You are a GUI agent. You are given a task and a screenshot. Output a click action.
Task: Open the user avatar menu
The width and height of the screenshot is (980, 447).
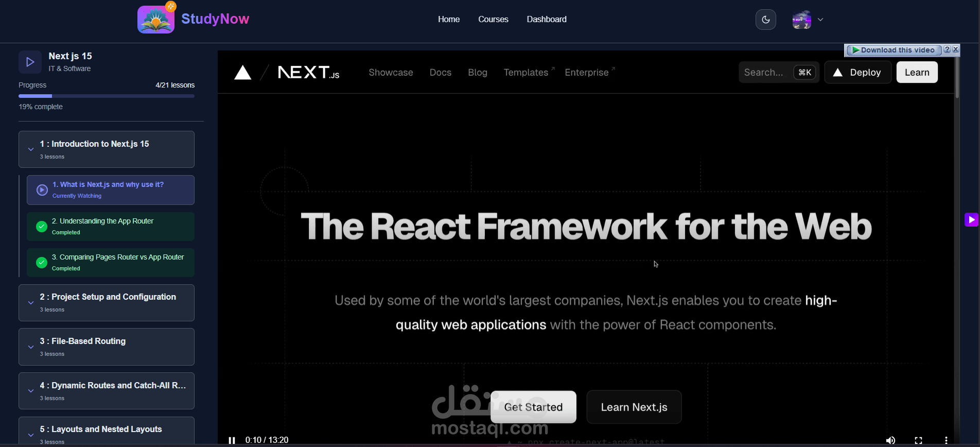[801, 20]
